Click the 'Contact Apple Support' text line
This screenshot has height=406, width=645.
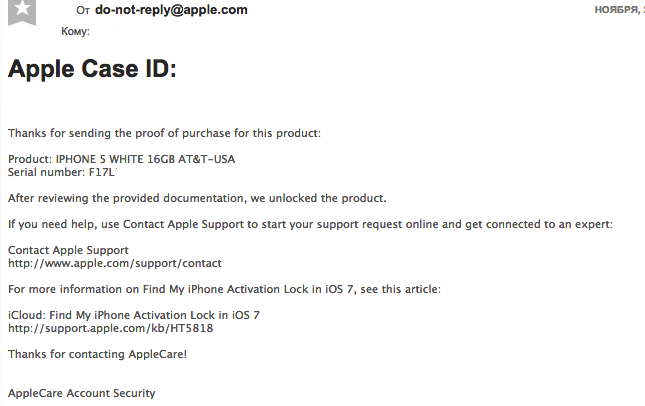(x=68, y=250)
